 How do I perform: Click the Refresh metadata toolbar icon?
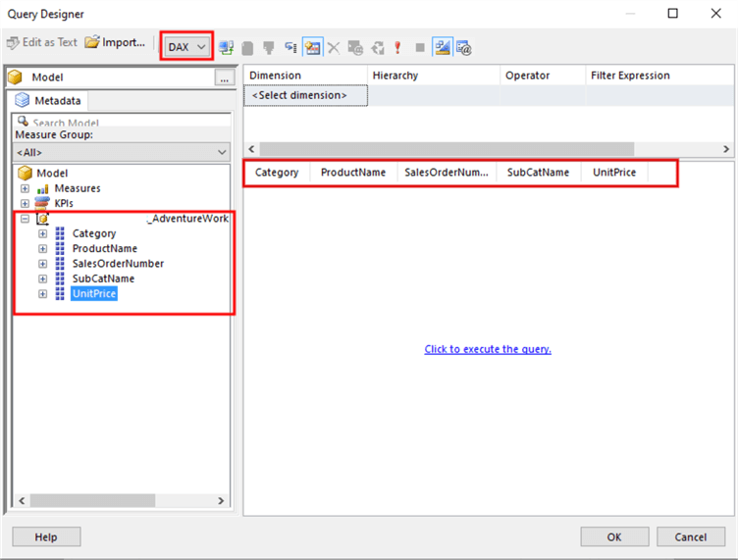point(377,47)
